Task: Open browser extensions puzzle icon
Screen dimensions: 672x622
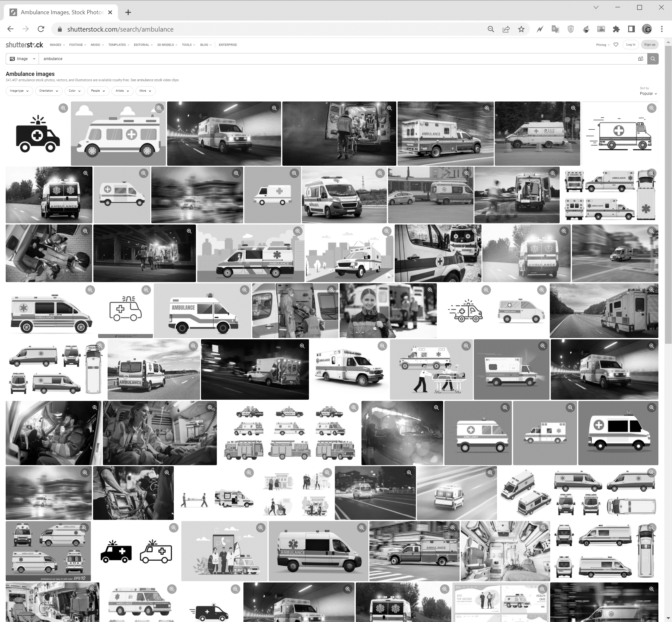Action: pos(616,29)
